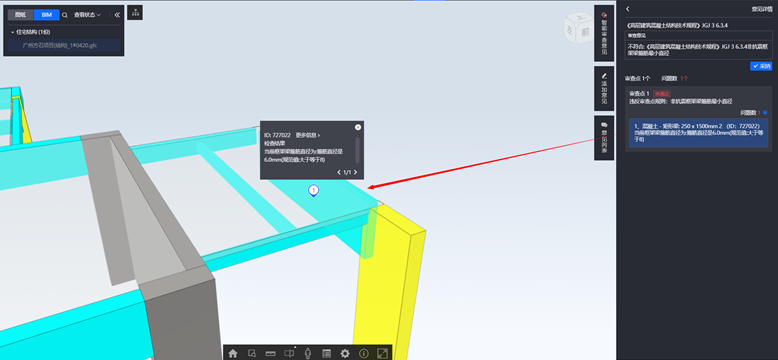This screenshot has width=778, height=360.
Task: Close the ID 727022 info popup
Action: (358, 127)
